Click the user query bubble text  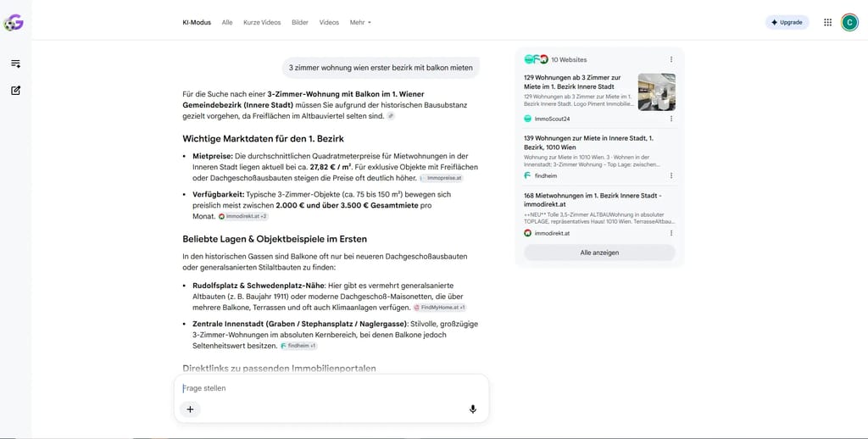tap(381, 68)
